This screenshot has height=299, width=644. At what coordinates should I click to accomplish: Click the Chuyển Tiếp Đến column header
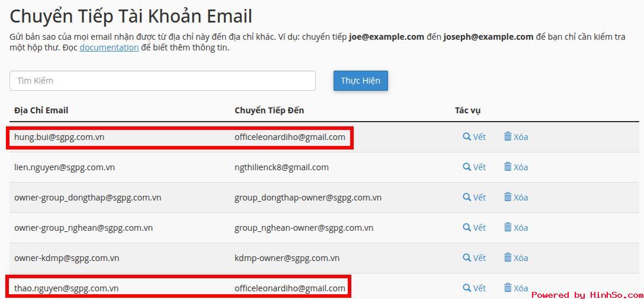[x=269, y=110]
